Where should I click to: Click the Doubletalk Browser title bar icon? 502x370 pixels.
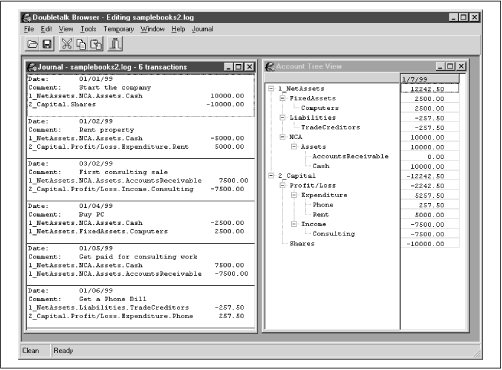coord(27,17)
